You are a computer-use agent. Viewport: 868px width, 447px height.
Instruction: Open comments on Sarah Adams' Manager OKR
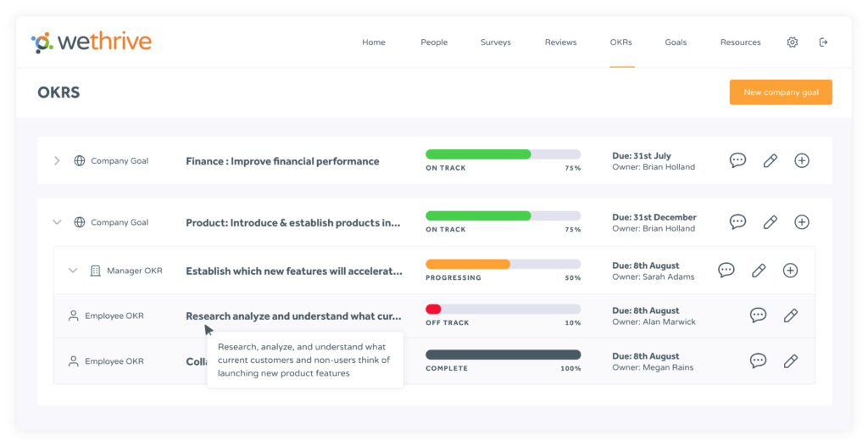726,271
